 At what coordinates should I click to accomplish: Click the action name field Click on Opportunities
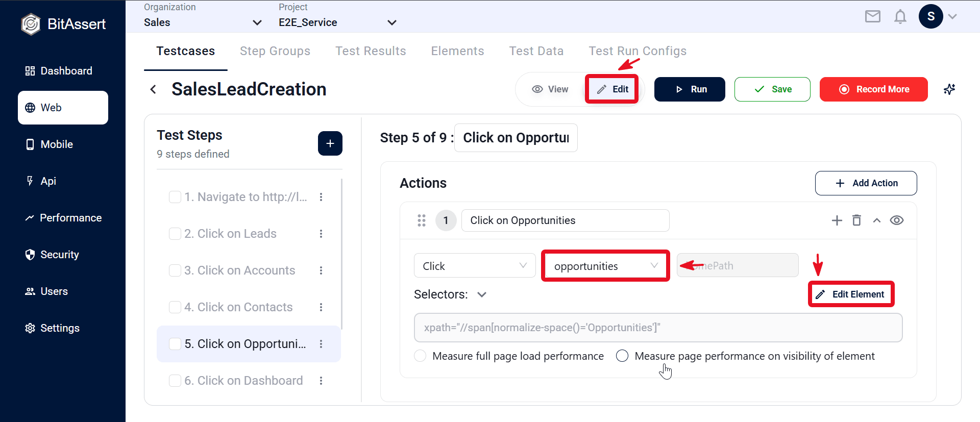(x=566, y=220)
